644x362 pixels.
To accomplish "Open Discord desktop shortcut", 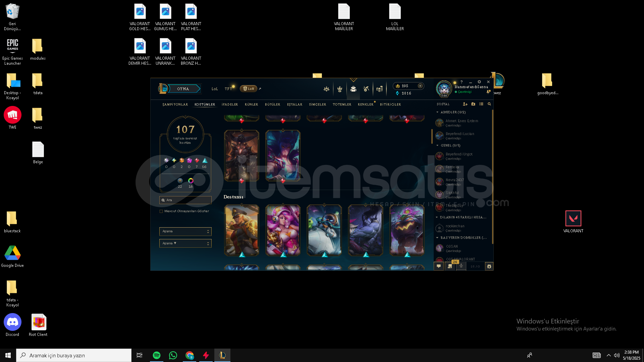I will tap(12, 325).
